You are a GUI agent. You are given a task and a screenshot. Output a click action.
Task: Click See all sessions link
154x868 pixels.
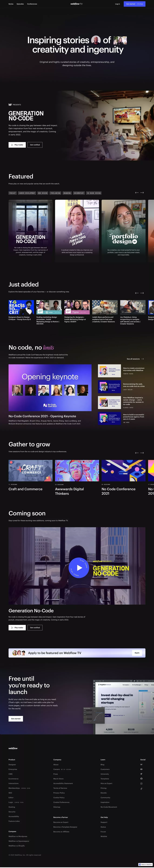click(x=135, y=359)
